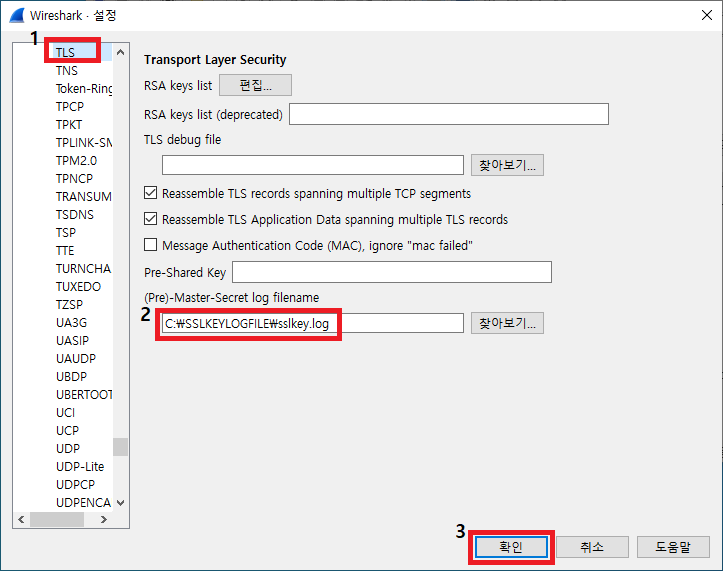Select TPNCP protocol entry
Image resolution: width=723 pixels, height=571 pixels.
pos(74,178)
